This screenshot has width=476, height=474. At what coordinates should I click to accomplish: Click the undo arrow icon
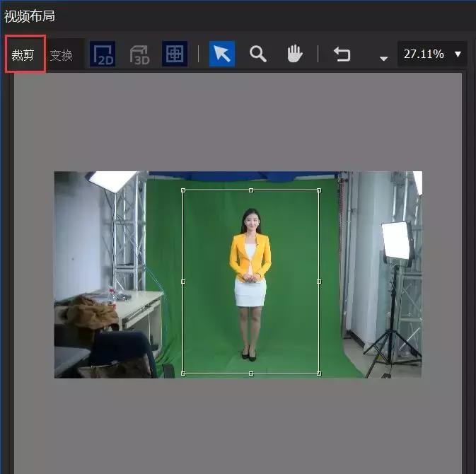342,54
